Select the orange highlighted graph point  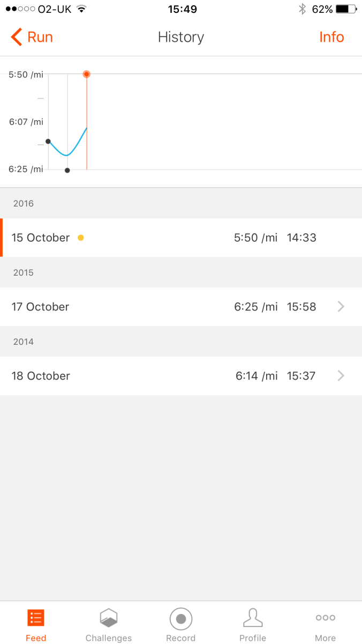tap(87, 74)
